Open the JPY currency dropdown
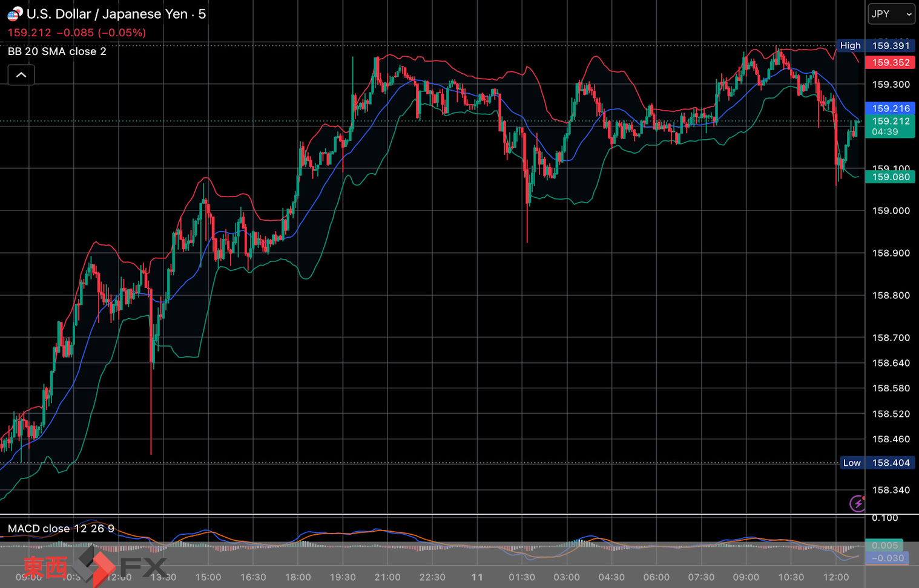 pyautogui.click(x=891, y=14)
